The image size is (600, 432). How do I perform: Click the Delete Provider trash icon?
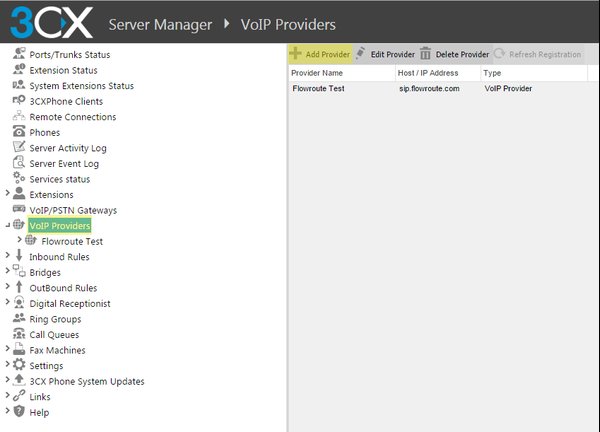pyautogui.click(x=425, y=54)
